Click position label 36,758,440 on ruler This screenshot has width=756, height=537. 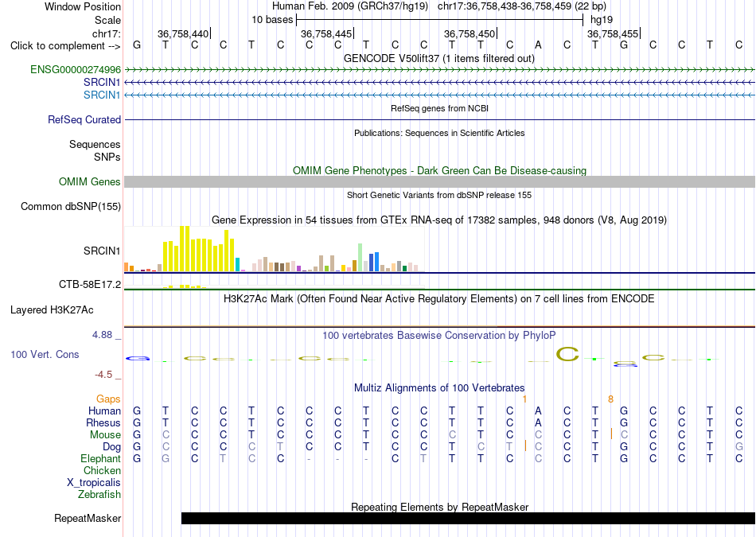pyautogui.click(x=183, y=33)
